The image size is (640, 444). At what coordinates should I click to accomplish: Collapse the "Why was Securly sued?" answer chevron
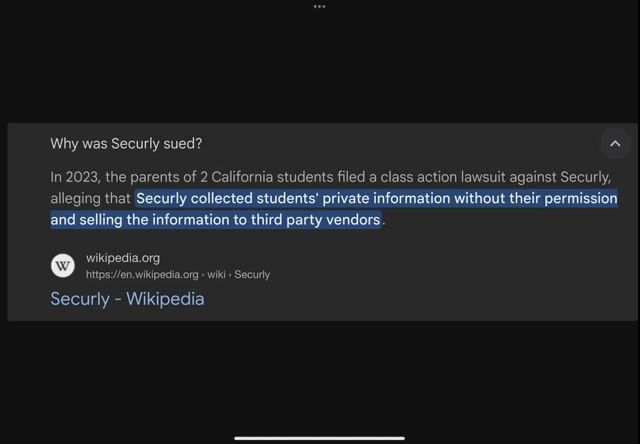pos(615,144)
